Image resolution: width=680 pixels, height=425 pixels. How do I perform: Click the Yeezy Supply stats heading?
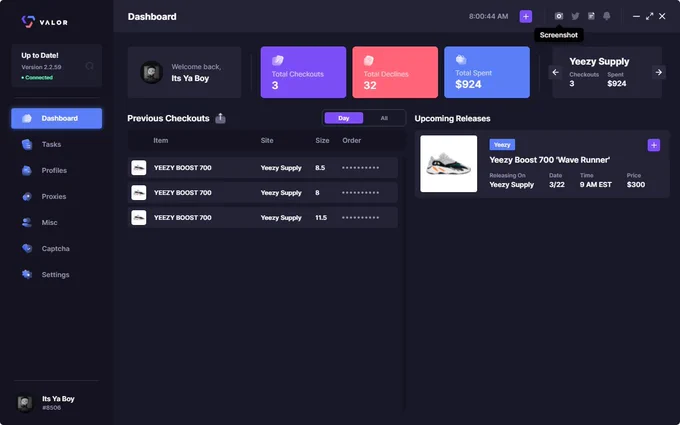pos(599,62)
